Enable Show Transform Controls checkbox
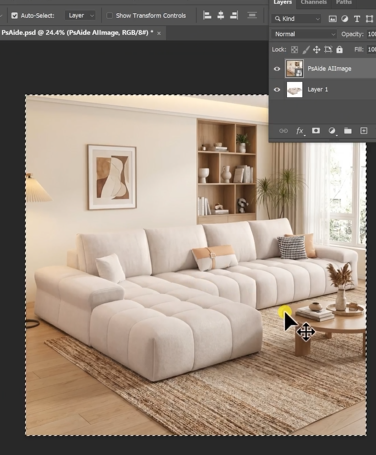Image resolution: width=376 pixels, height=455 pixels. click(x=109, y=15)
